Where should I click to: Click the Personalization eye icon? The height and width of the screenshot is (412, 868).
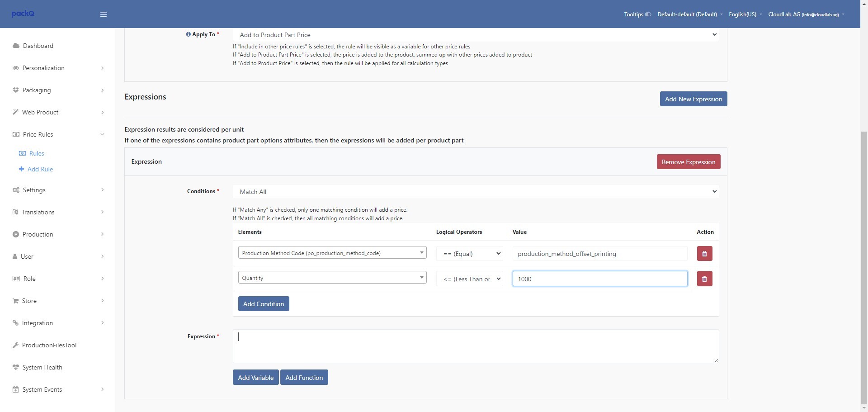tap(16, 68)
